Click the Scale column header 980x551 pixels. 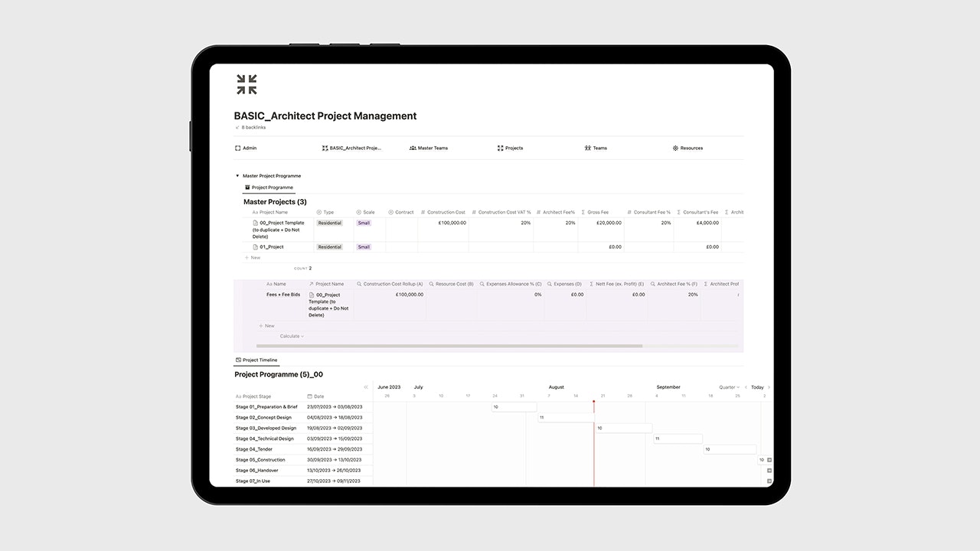coord(366,212)
